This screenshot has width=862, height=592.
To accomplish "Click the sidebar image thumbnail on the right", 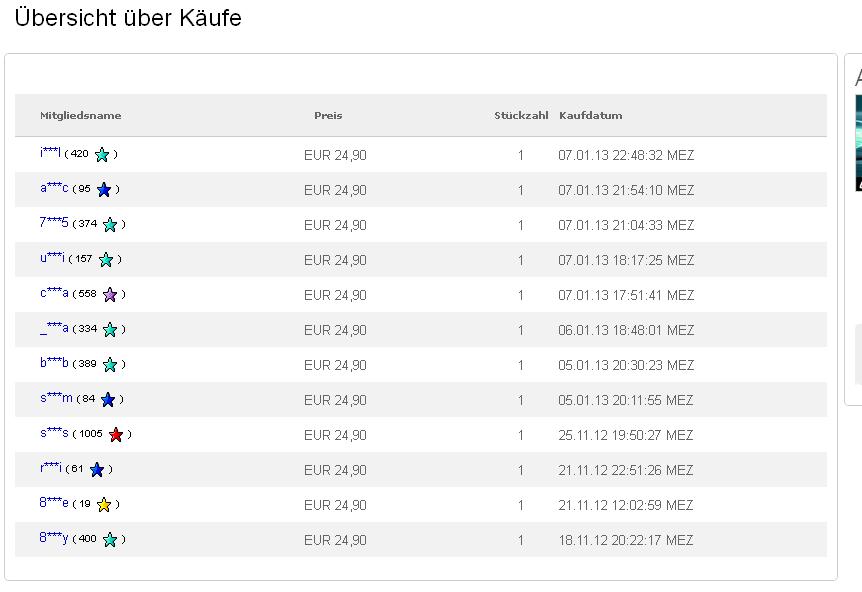I will click(858, 143).
